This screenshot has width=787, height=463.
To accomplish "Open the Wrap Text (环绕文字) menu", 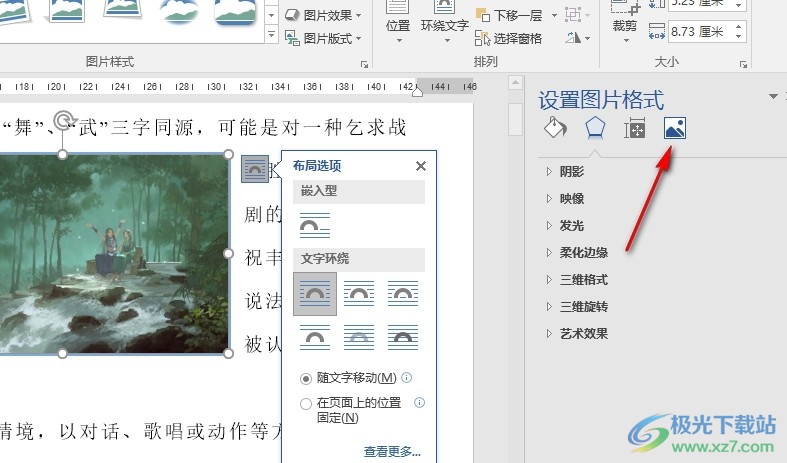I will [445, 23].
